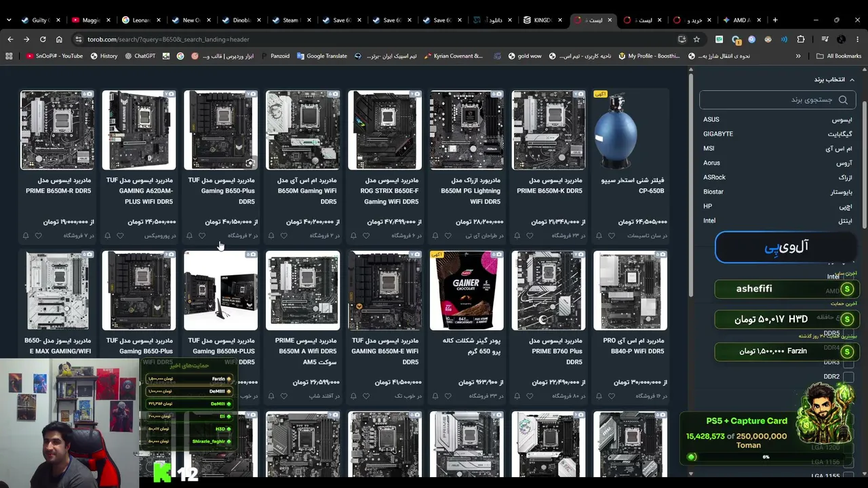Open the Panzoid bookmark
The width and height of the screenshot is (868, 488).
tap(275, 56)
